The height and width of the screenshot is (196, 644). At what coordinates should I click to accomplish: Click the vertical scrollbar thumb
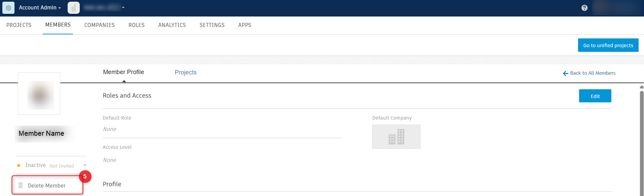pyautogui.click(x=642, y=143)
